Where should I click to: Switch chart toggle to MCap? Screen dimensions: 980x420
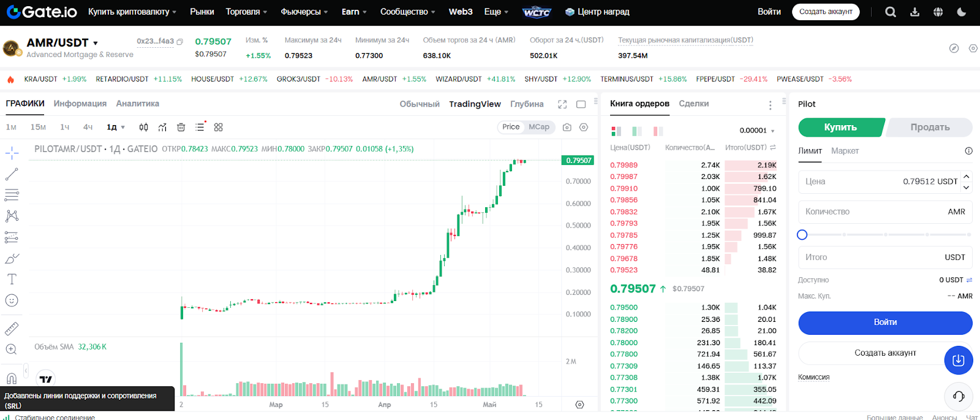coord(539,127)
